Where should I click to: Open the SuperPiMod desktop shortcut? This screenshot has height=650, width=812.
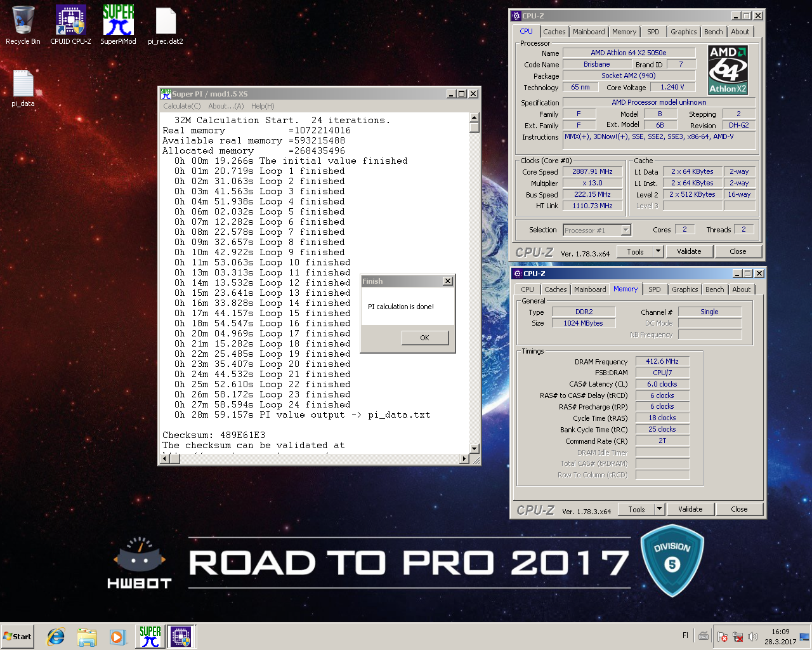(118, 25)
